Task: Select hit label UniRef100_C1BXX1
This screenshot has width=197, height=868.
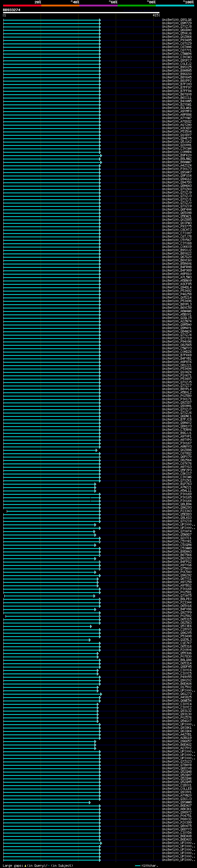Action: pyautogui.click(x=177, y=785)
